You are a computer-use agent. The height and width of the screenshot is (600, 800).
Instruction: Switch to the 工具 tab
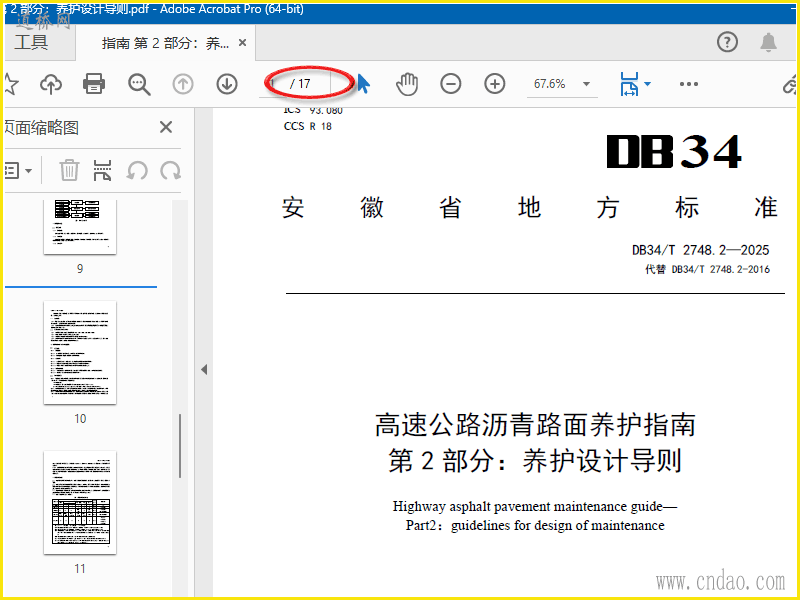coord(31,42)
